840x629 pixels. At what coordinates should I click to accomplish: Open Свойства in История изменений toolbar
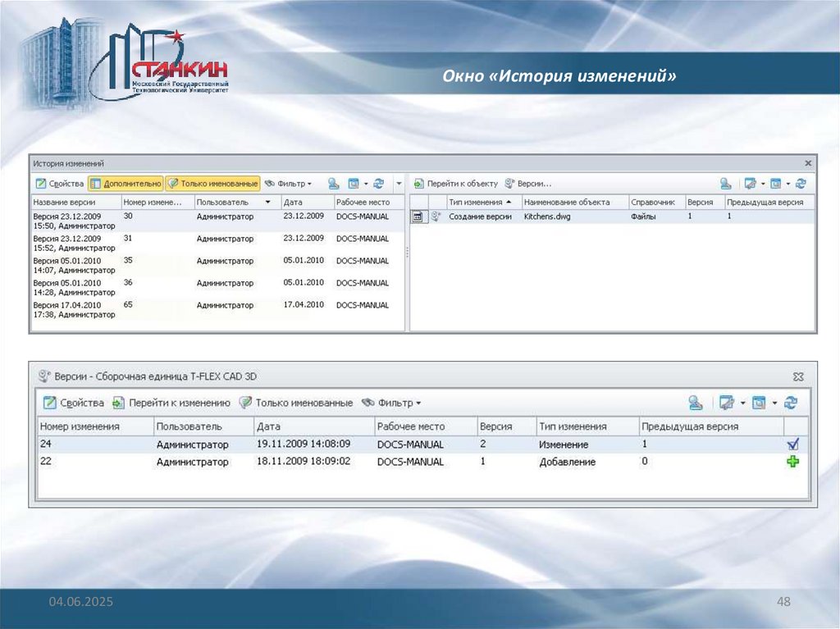coord(59,184)
